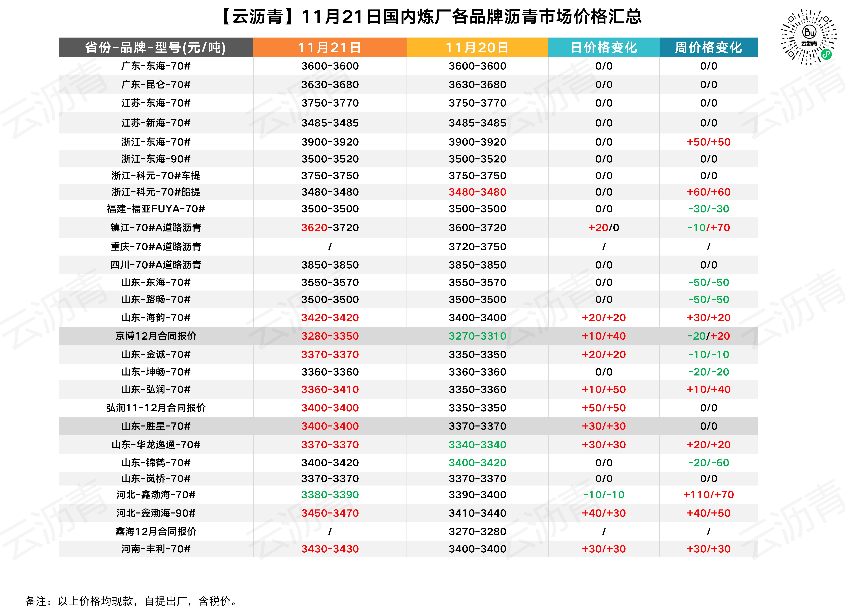Click the weekly change +60/+60 for 科元船提
This screenshot has height=616, width=845.
[x=709, y=192]
